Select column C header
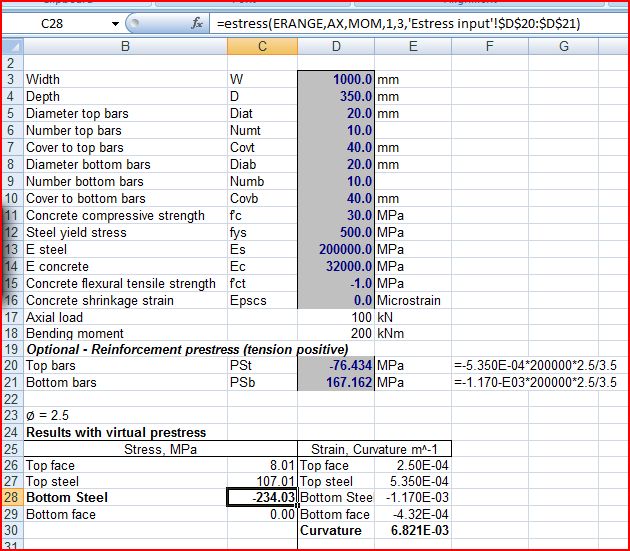This screenshot has width=630, height=551. 262,46
